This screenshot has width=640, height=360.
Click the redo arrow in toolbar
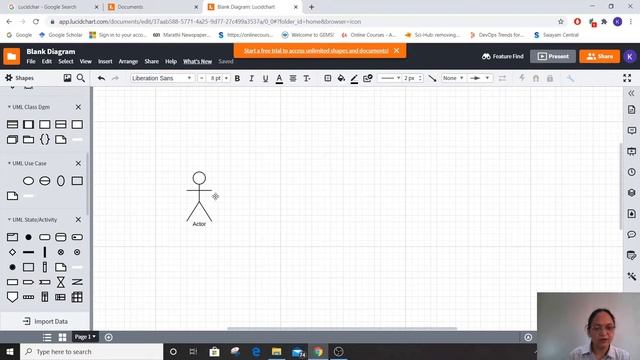115,78
